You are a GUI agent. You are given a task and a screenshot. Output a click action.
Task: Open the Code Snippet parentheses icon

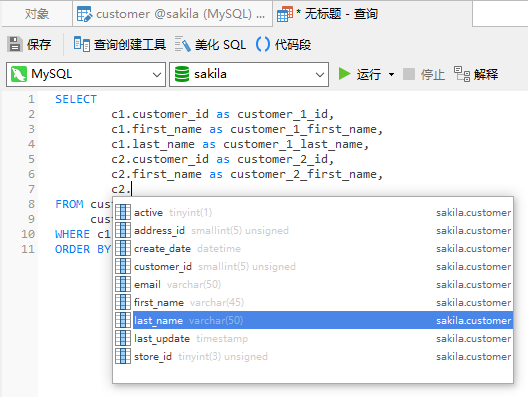(263, 44)
